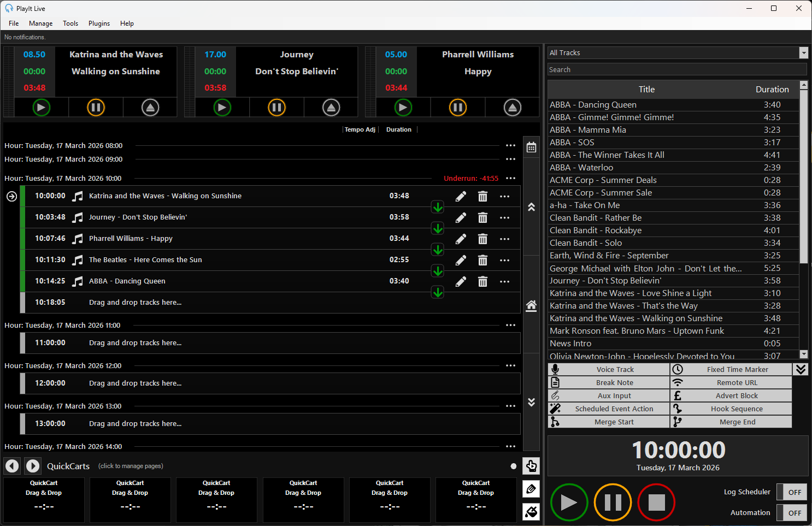Screen dimensions: 812x526
Task: Insert a Merge End marker
Action: [x=731, y=422]
